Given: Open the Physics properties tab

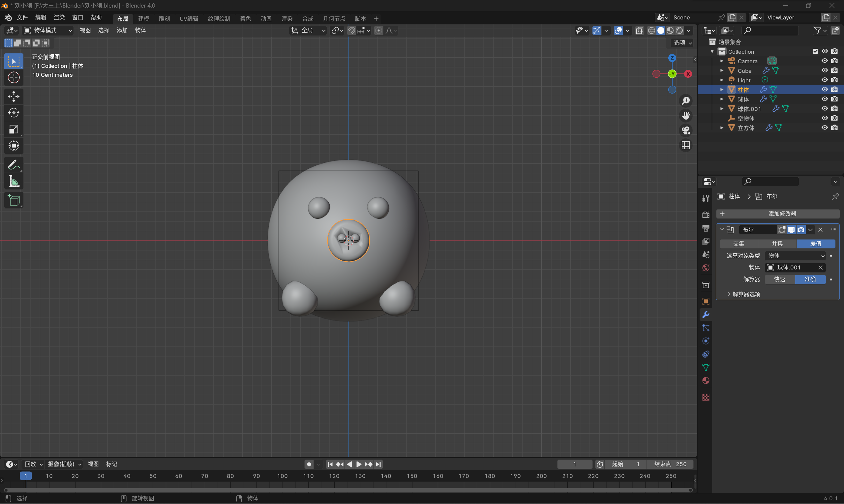Looking at the screenshot, I should (706, 341).
